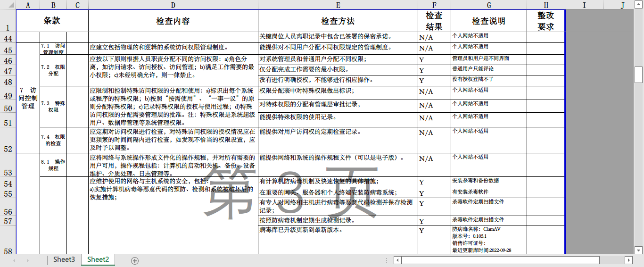The height and width of the screenshot is (267, 644).
Task: Click the previous sheet navigation arrow
Action: [14, 260]
